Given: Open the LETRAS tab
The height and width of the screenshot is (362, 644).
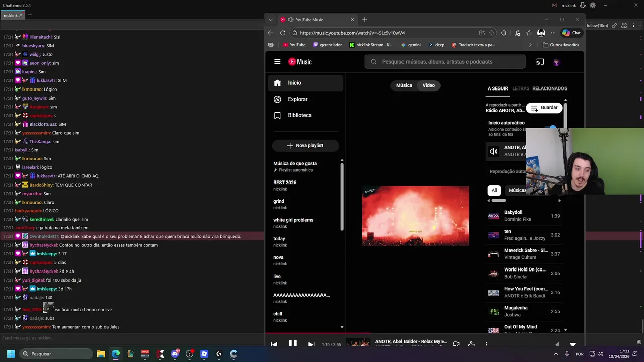Looking at the screenshot, I should point(521,88).
